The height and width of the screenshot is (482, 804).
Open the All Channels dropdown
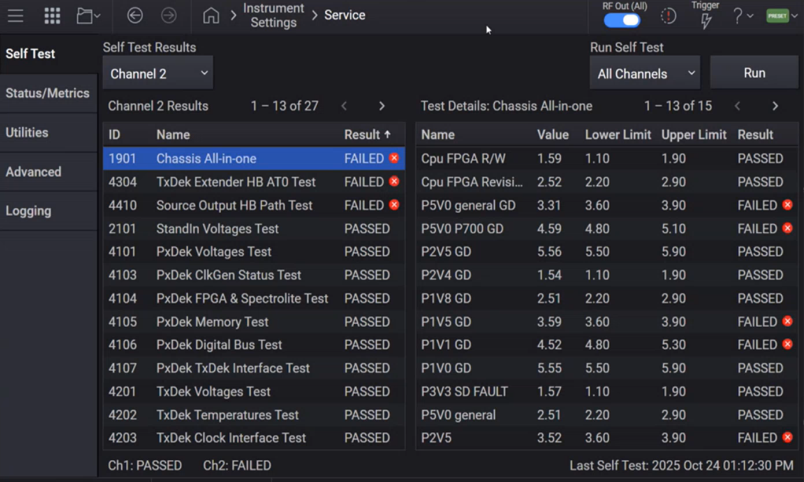click(x=644, y=73)
